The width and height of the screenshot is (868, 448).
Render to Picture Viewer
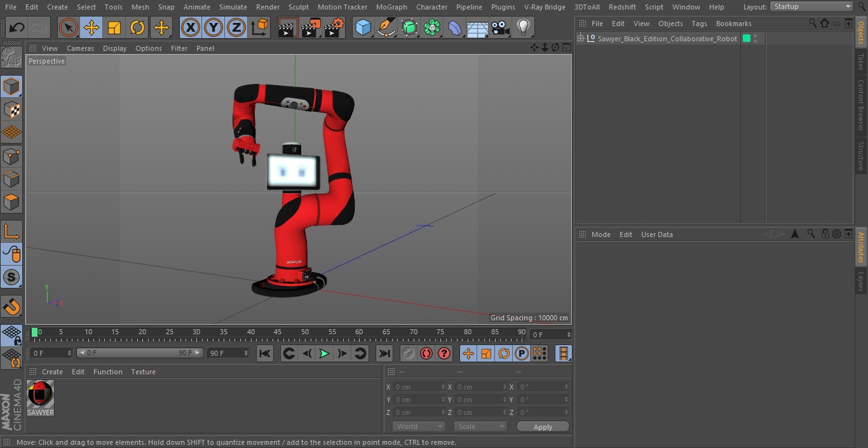pos(311,27)
